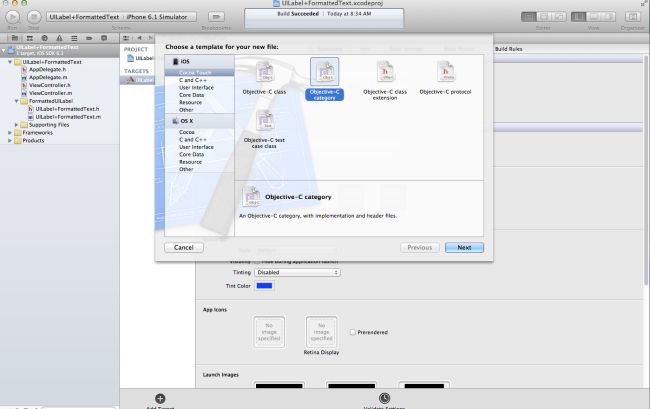This screenshot has height=409, width=650.
Task: Select ViewController.h file
Action: click(x=50, y=85)
